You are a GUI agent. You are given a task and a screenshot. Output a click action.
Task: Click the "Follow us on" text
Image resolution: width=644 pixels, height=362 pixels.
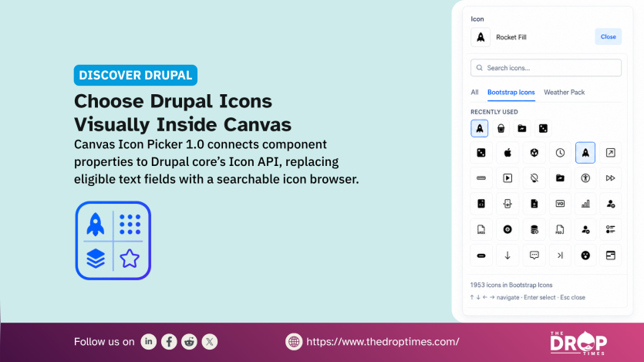click(x=104, y=341)
